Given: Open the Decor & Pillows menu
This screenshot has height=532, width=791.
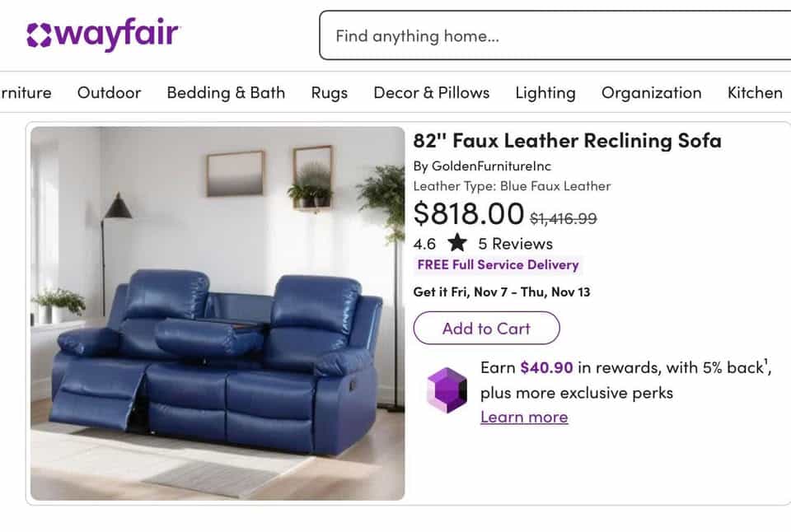Looking at the screenshot, I should pyautogui.click(x=431, y=93).
